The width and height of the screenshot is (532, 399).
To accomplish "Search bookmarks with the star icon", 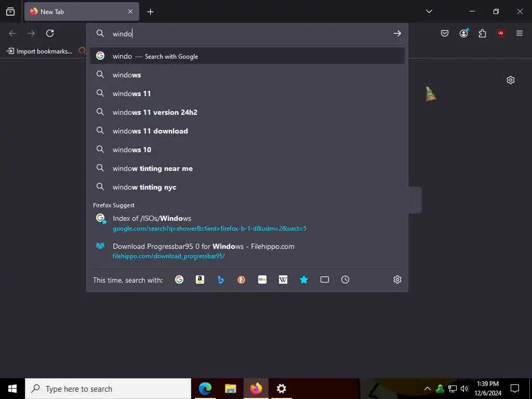I will tap(303, 280).
